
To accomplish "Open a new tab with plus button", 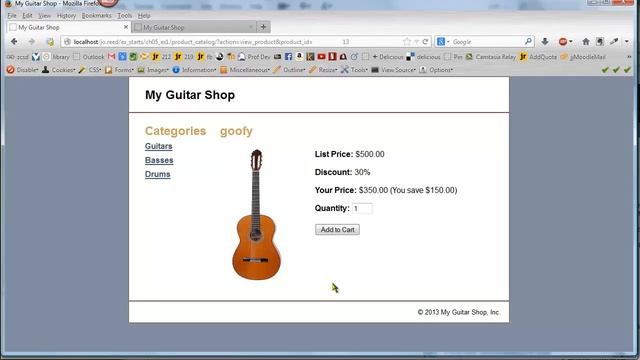I will [x=264, y=27].
